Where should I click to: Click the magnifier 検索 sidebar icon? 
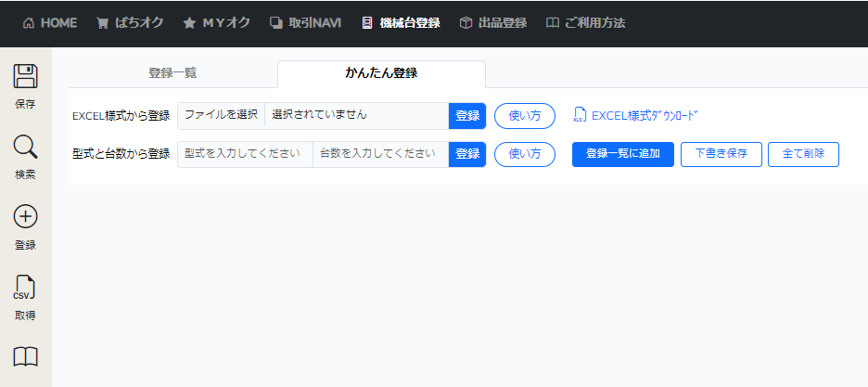(25, 148)
